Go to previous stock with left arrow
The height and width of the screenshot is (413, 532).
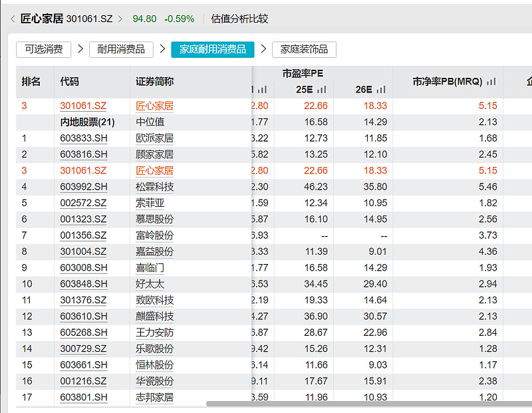13,19
